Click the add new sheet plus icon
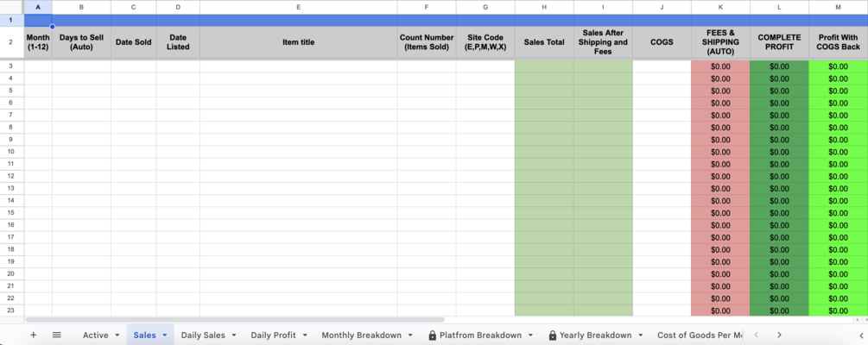868x345 pixels. [33, 335]
